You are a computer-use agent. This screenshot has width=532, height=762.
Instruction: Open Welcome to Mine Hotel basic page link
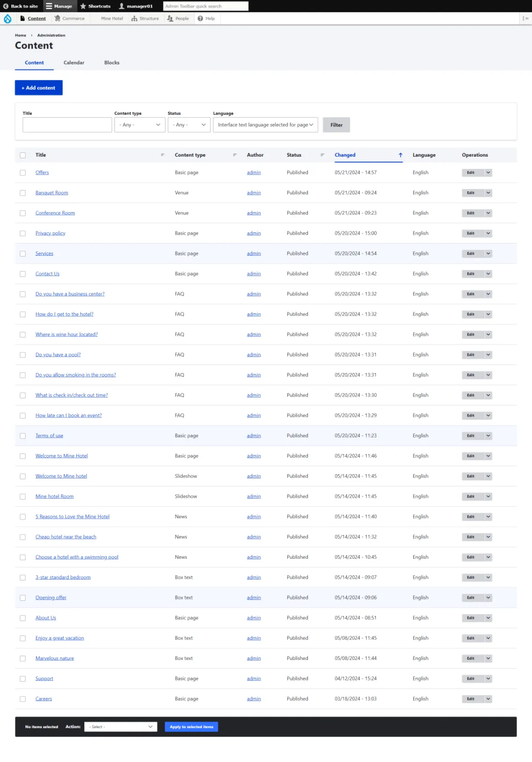[x=62, y=456]
